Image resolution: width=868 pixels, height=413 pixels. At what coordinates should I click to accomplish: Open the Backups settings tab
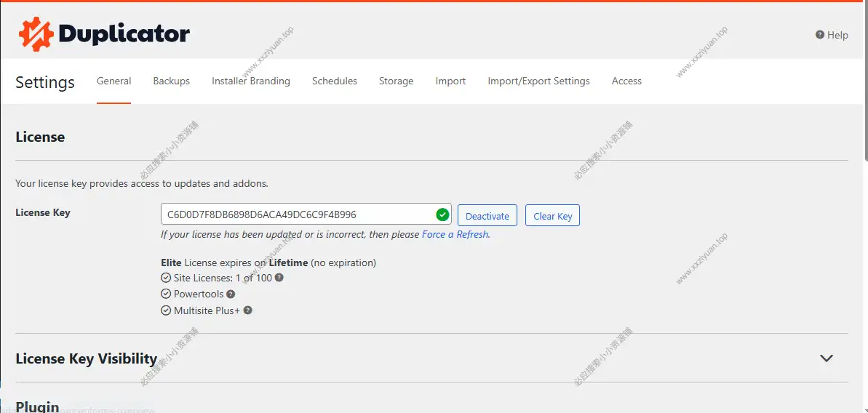tap(171, 81)
